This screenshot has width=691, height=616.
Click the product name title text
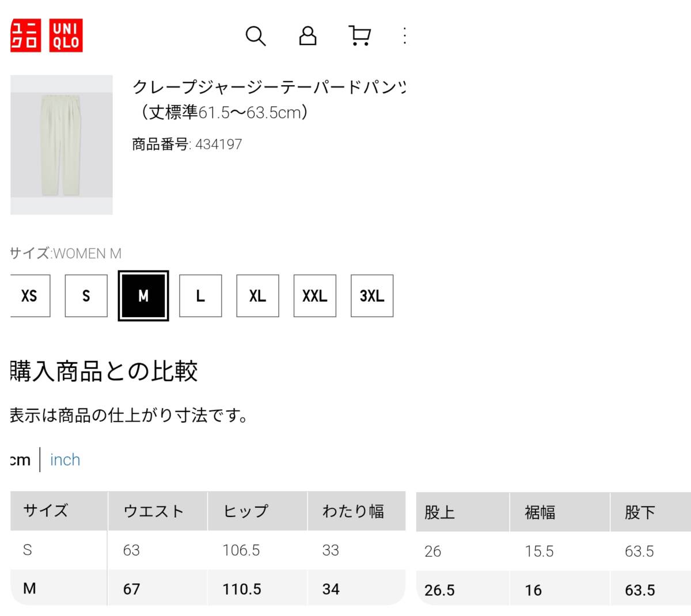tap(269, 99)
